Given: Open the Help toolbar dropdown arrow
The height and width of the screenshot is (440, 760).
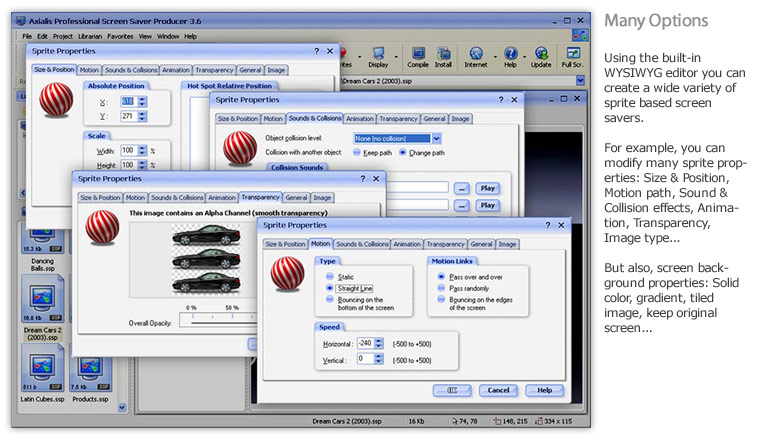Looking at the screenshot, I should 524,57.
